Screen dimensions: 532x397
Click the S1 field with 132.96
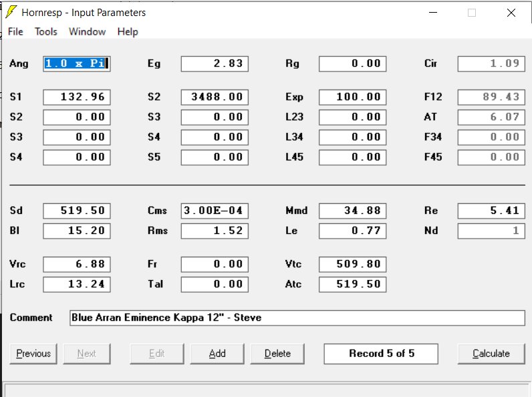tap(77, 97)
